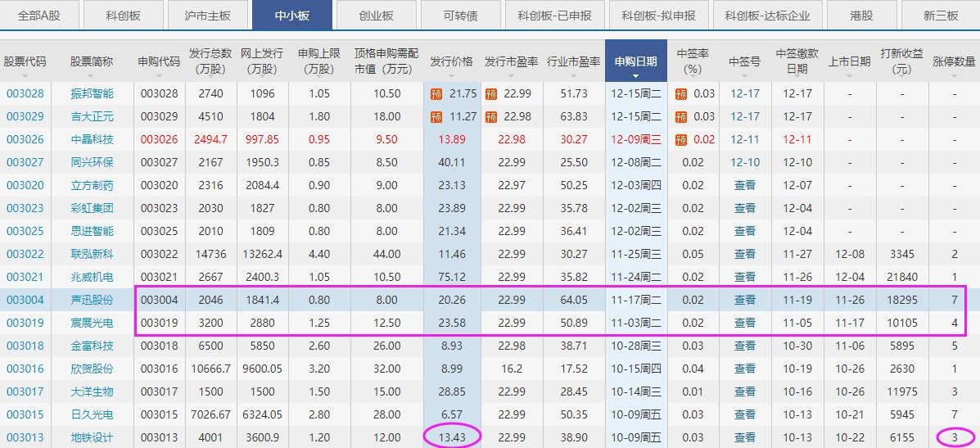
Task: Click the 股票简称 column header
Action: pos(92,61)
